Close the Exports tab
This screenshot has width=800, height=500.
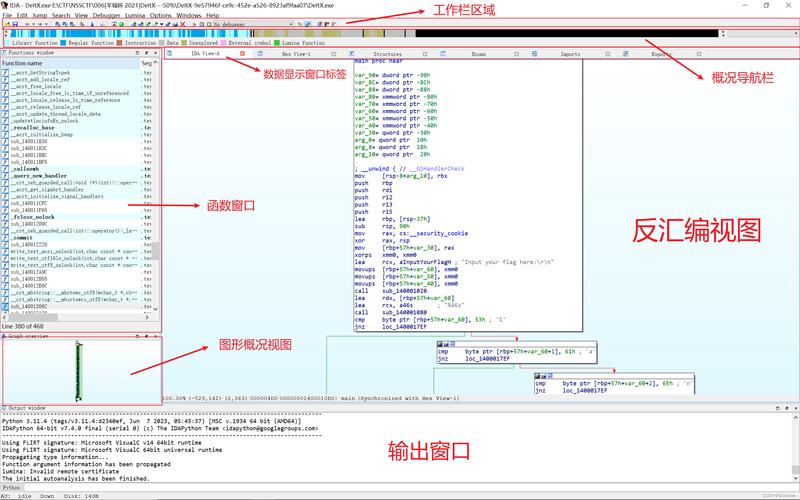699,54
